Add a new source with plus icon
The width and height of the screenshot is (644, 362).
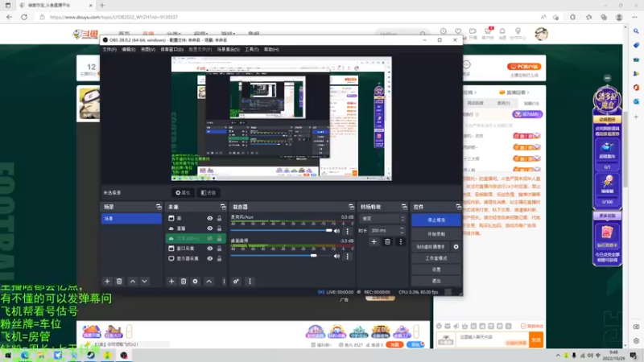coord(171,281)
